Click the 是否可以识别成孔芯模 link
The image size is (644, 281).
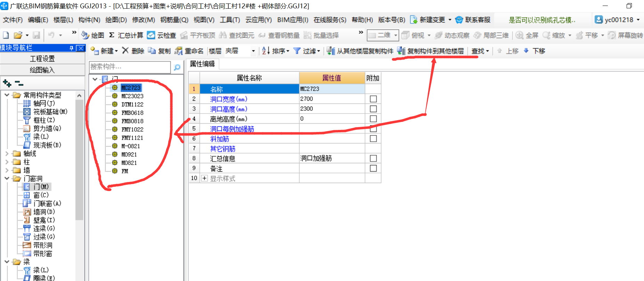tap(542, 20)
